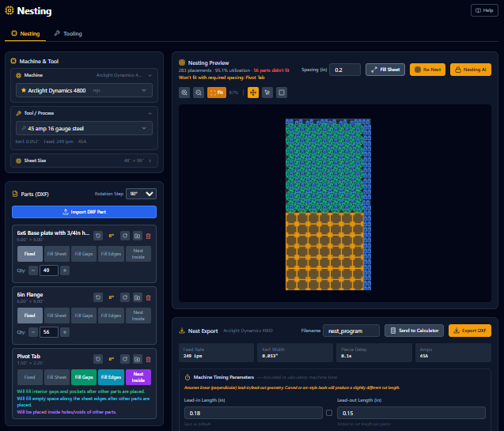Enable Nest Inside for 6in Flange
The width and height of the screenshot is (504, 431).
pyautogui.click(x=138, y=316)
